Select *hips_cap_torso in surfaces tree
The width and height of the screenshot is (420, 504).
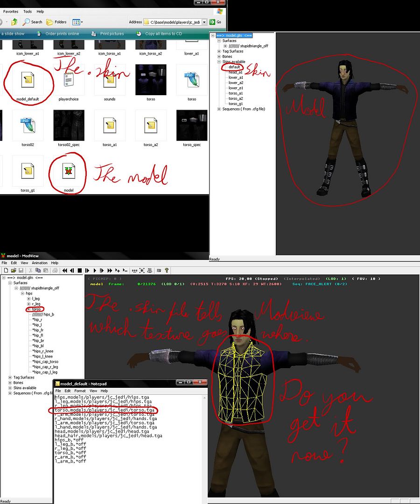[45, 362]
